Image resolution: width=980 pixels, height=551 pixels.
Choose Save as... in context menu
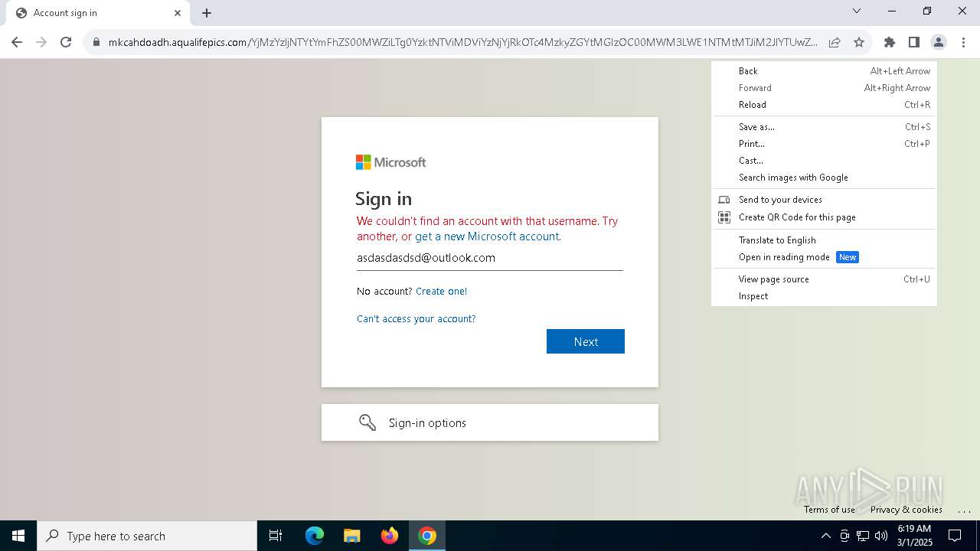tap(824, 127)
